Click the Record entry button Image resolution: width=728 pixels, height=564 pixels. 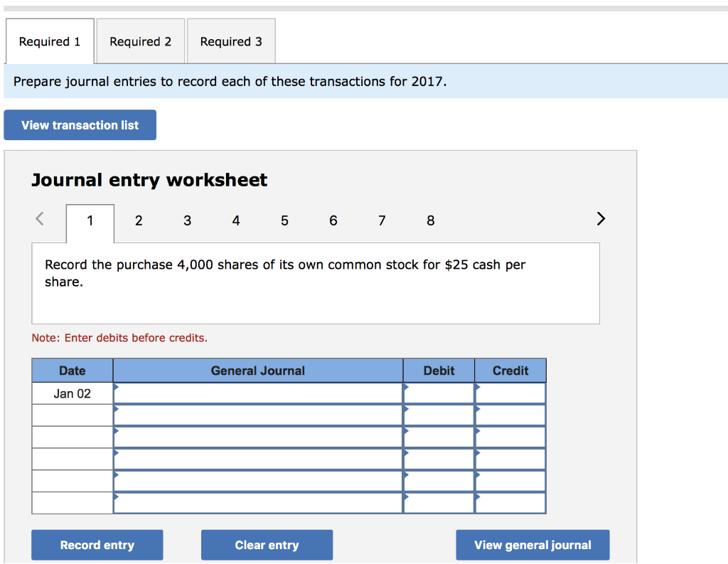point(97,545)
